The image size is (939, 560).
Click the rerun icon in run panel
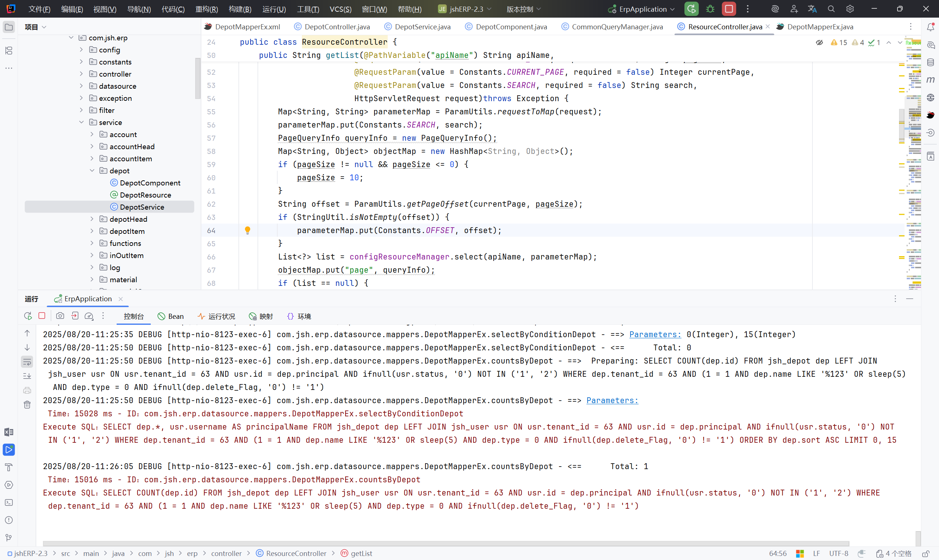[28, 316]
